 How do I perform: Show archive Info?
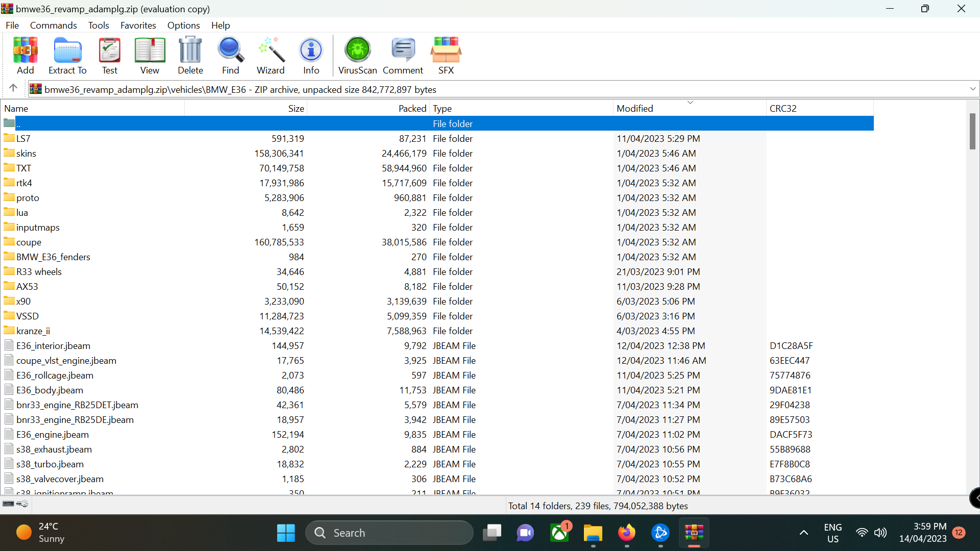click(x=311, y=56)
